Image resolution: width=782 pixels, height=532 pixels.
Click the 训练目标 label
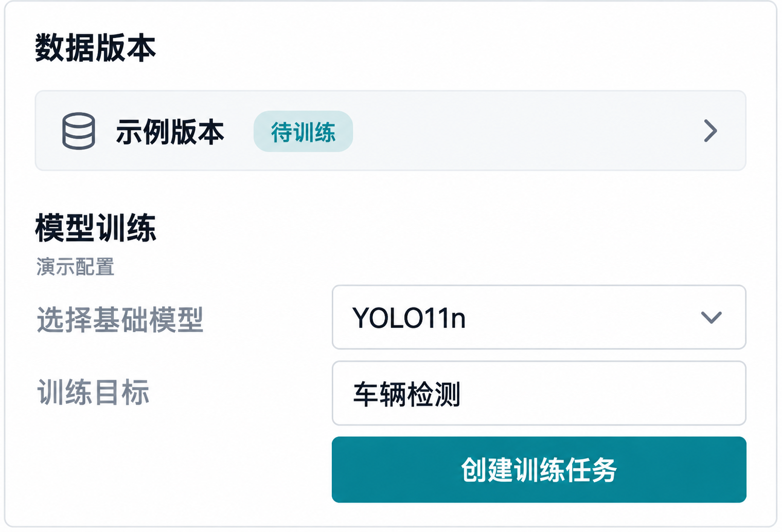(x=93, y=393)
